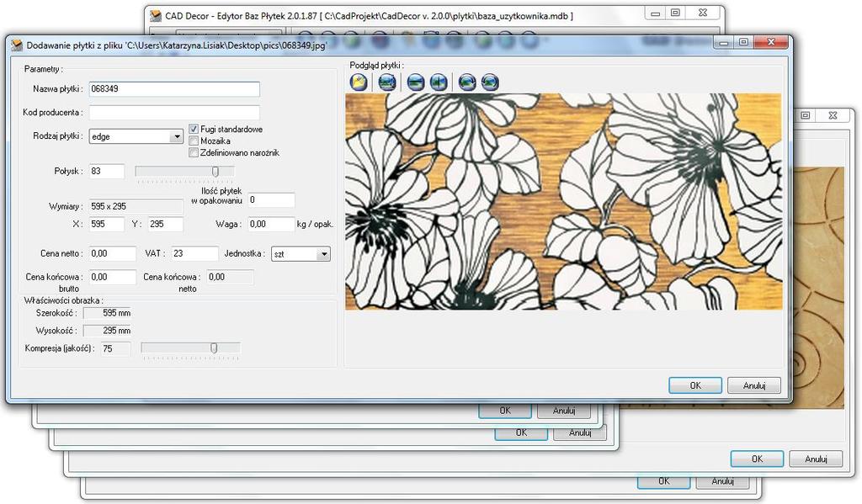862x504 pixels.
Task: Click the dialog title bar tile icon
Action: [17, 45]
